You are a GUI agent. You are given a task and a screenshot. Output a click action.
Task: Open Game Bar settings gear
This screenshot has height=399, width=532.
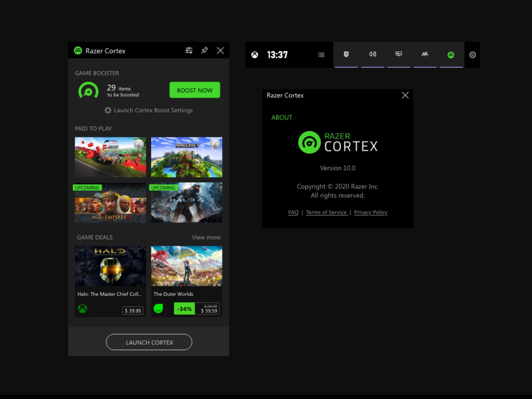coord(472,55)
